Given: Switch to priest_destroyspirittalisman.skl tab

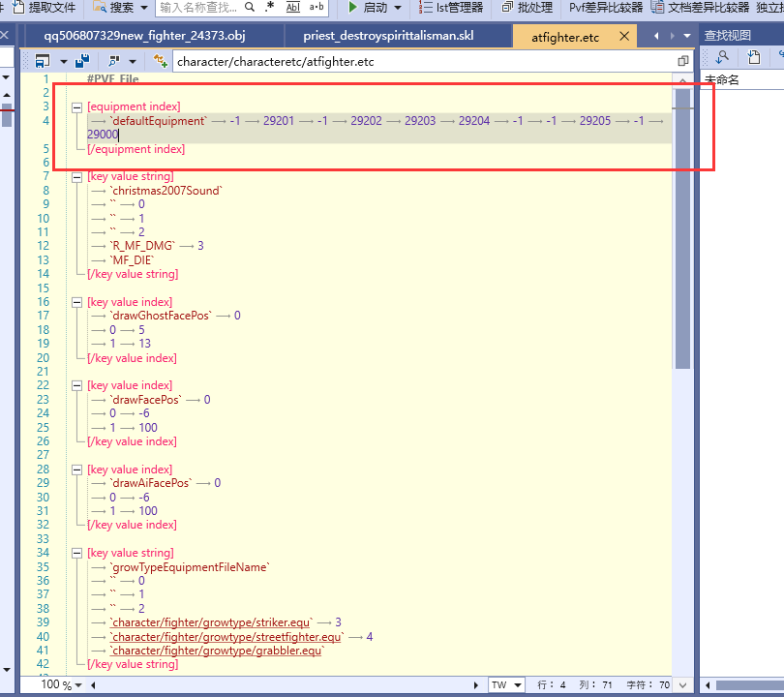Looking at the screenshot, I should [x=388, y=36].
